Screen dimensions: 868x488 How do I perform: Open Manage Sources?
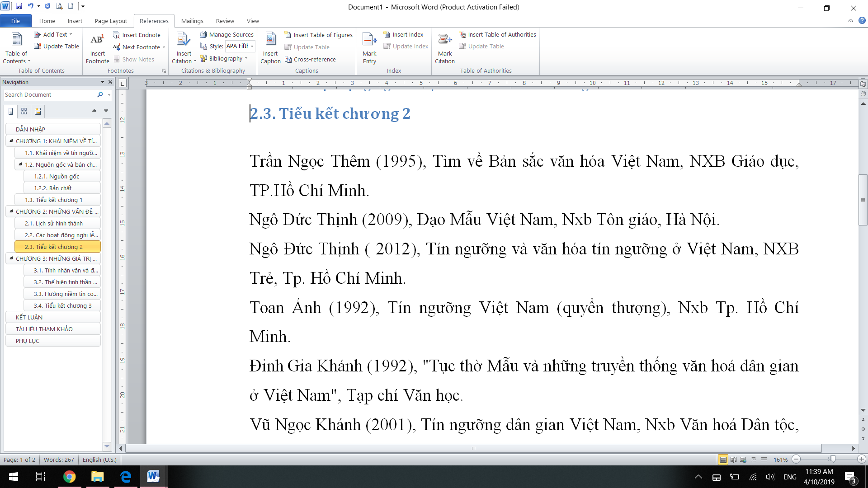click(x=227, y=35)
